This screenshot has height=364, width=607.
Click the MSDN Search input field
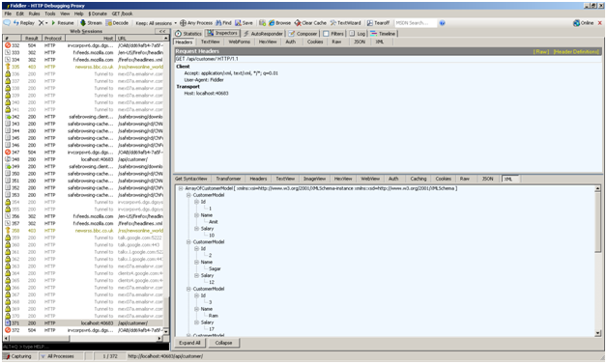416,23
